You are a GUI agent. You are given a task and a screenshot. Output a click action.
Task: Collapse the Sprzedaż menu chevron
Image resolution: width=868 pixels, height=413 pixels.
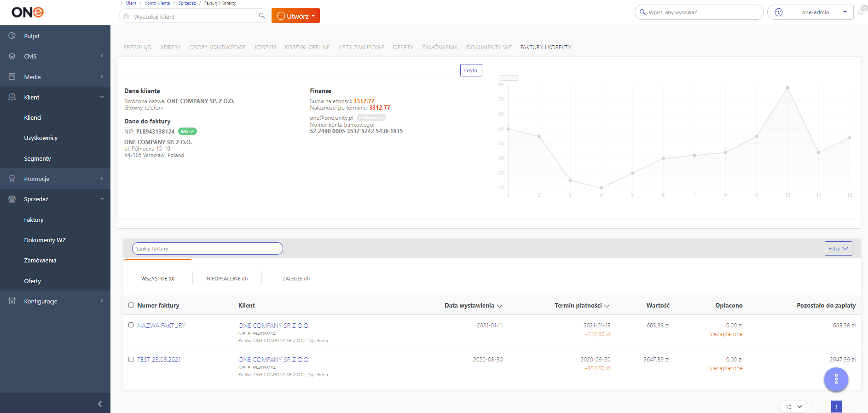click(102, 199)
